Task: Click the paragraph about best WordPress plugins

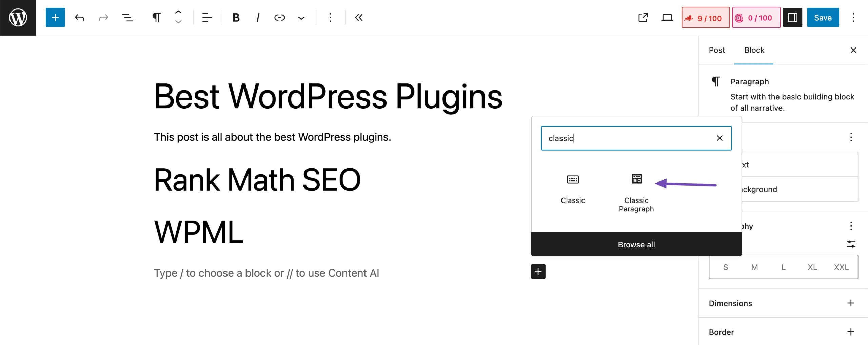Action: (x=272, y=137)
